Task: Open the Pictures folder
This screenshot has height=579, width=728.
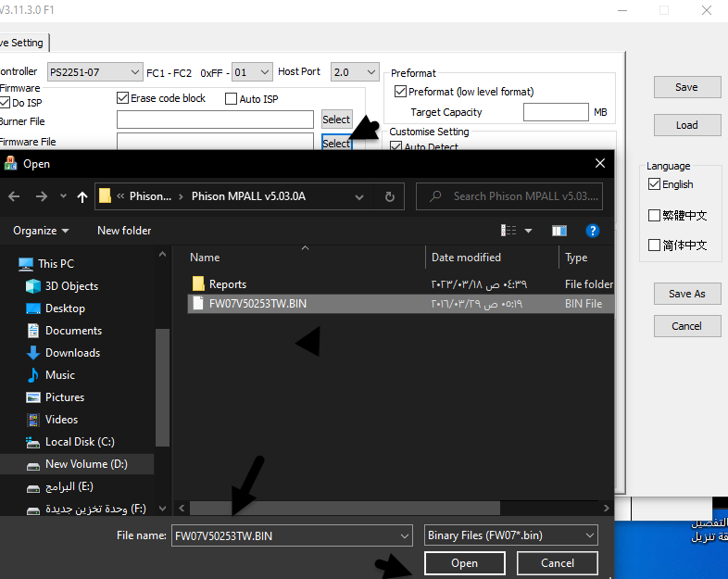Action: pyautogui.click(x=56, y=397)
